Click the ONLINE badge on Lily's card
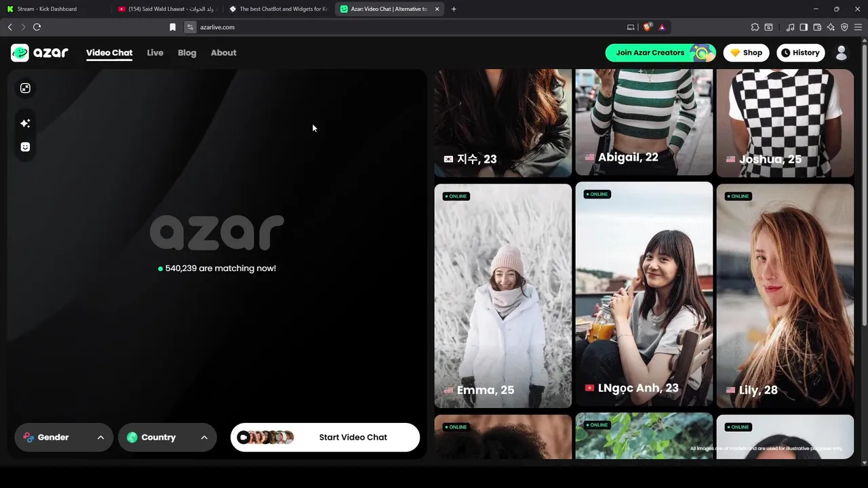Image resolution: width=868 pixels, height=488 pixels. pyautogui.click(x=738, y=197)
